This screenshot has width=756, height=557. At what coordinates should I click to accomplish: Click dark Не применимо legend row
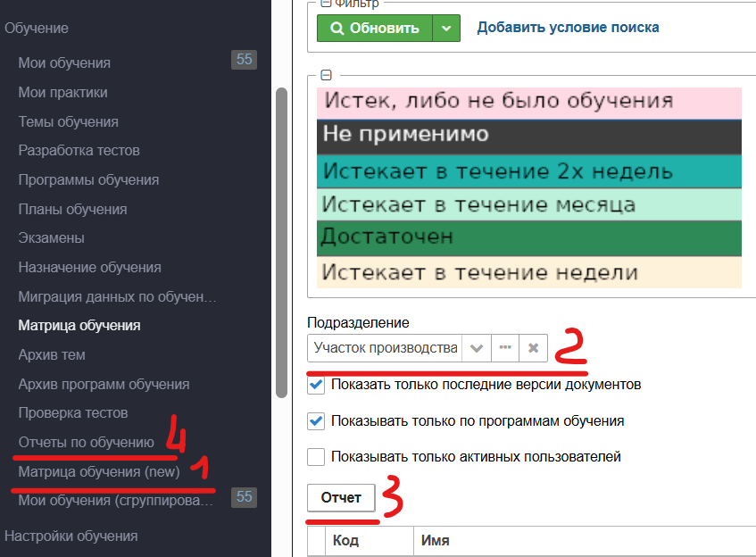(529, 137)
